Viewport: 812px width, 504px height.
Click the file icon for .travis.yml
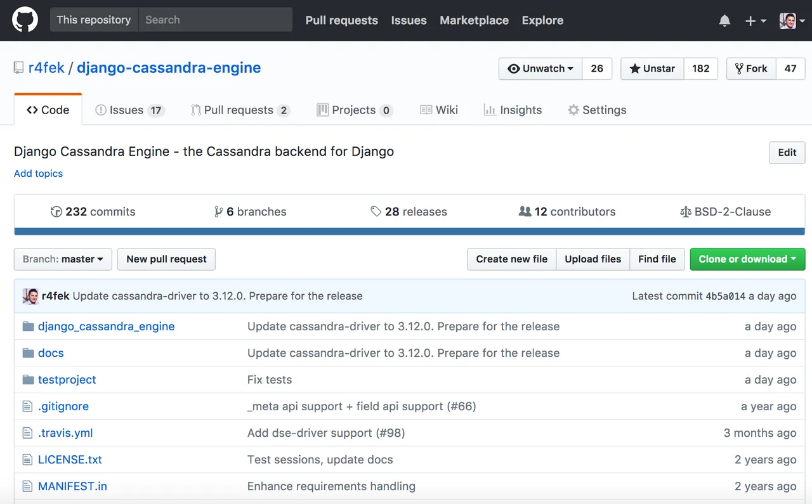27,433
